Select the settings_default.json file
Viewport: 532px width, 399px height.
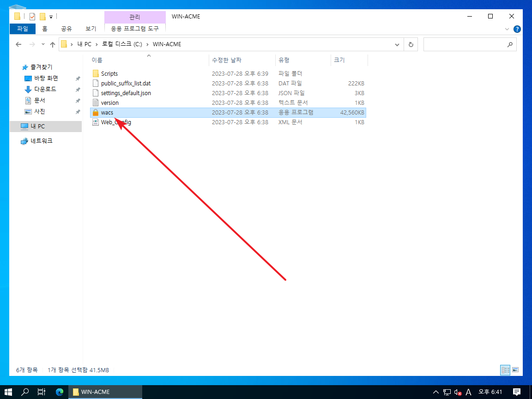pos(126,93)
